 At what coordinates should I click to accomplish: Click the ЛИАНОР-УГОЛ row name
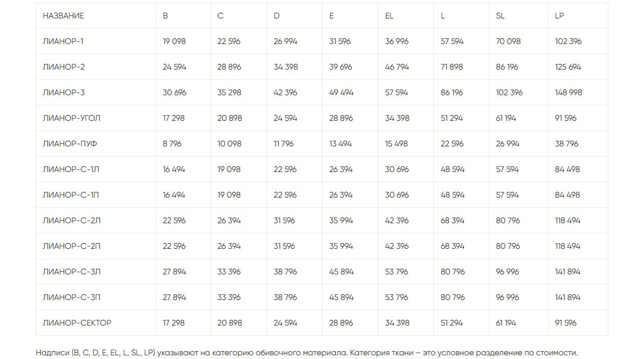pos(71,118)
